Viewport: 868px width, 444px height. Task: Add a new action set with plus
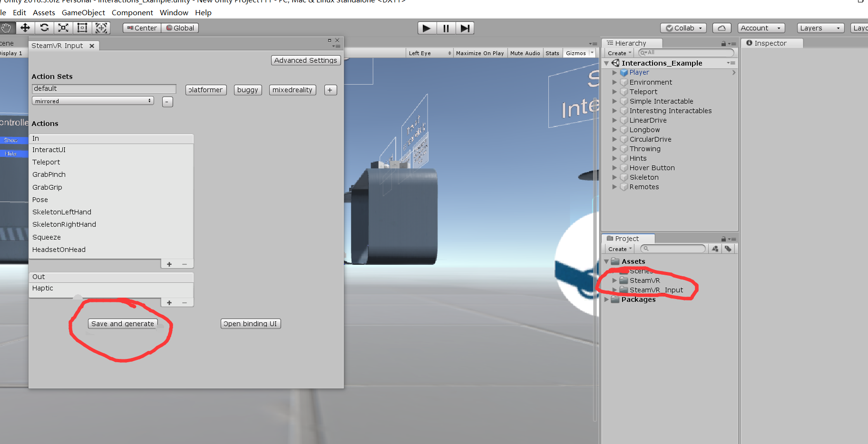pos(331,90)
